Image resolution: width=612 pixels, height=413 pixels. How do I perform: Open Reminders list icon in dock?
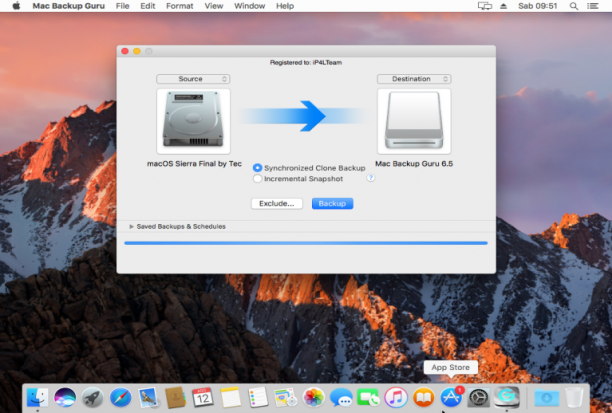click(x=258, y=397)
